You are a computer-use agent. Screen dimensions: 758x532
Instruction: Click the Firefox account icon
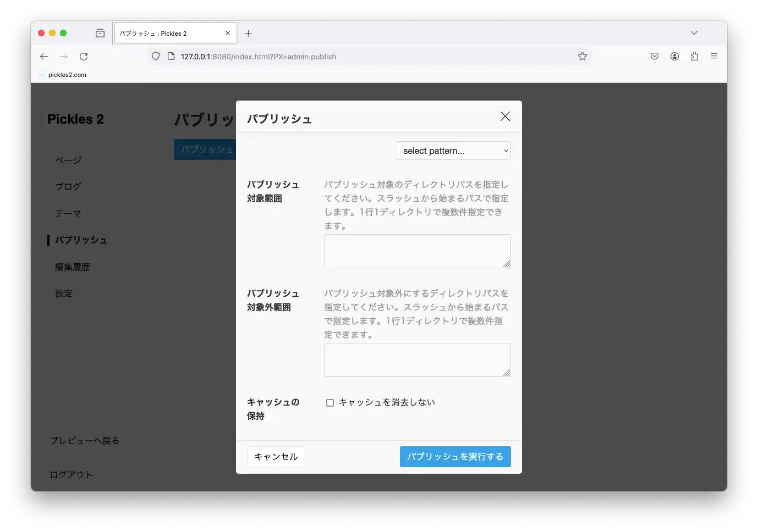coord(674,57)
